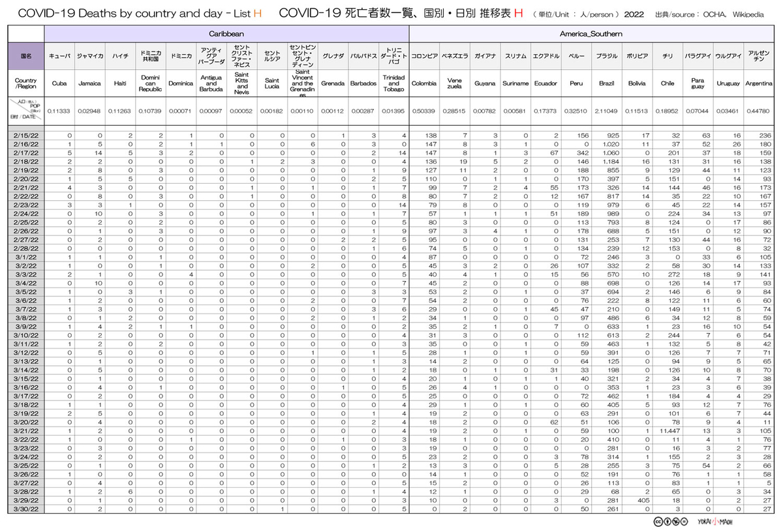Screen dimensions: 783x532
Task: Click Cuba population value 0.11333
Action: click(x=59, y=111)
